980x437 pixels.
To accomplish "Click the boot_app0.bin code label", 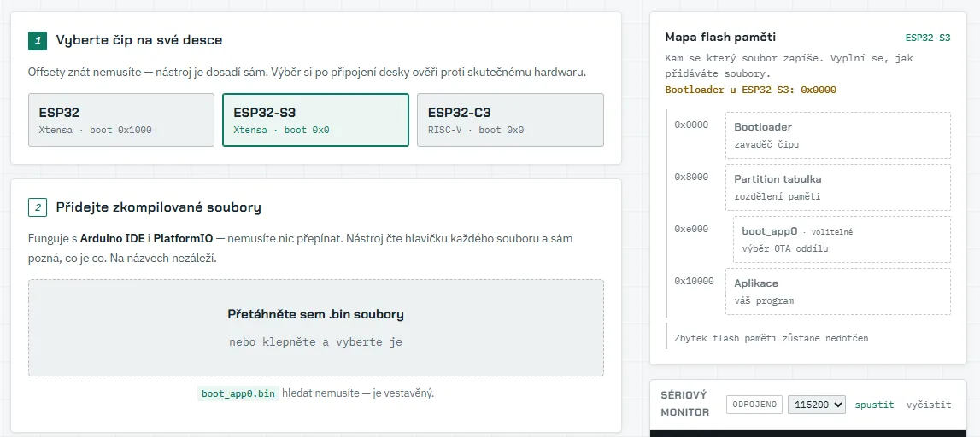I will [238, 394].
